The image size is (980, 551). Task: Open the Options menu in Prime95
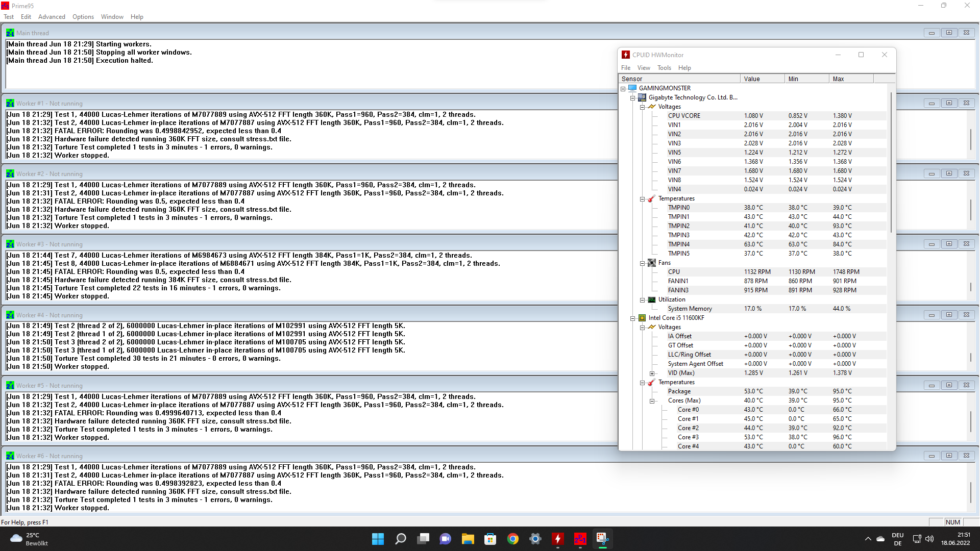pos(83,17)
